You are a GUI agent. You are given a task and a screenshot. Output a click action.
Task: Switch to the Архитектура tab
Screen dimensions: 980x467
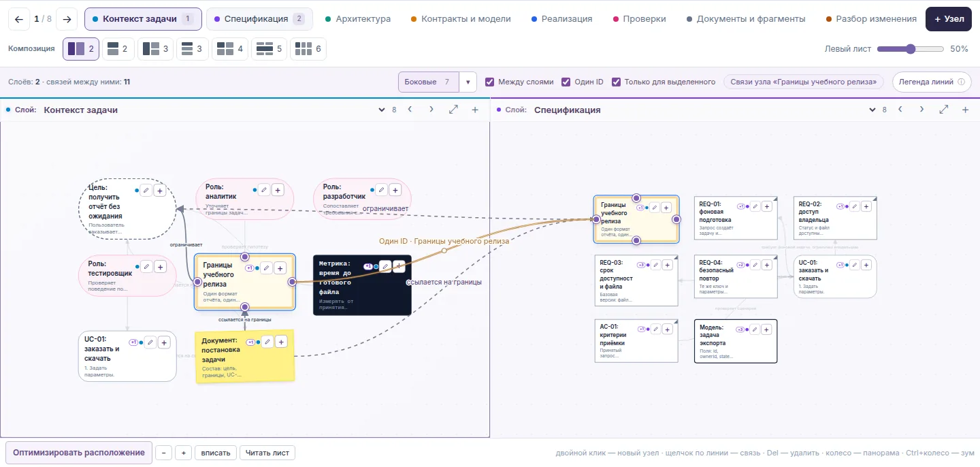point(358,19)
